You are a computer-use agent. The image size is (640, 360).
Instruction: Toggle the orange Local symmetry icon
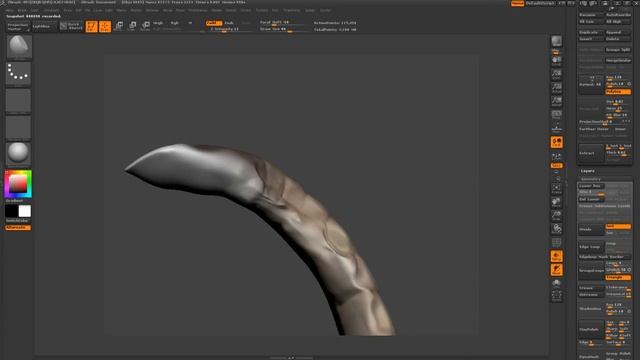pos(557,142)
